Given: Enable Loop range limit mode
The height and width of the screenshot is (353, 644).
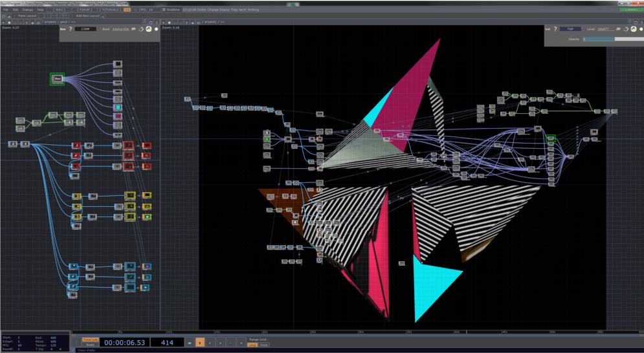Looking at the screenshot, I should (252, 345).
